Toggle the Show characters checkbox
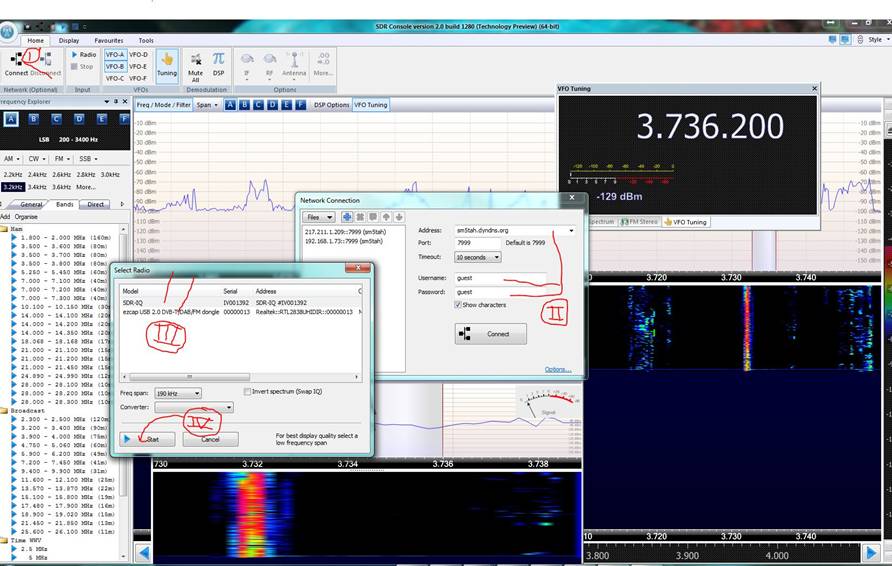 tap(457, 305)
